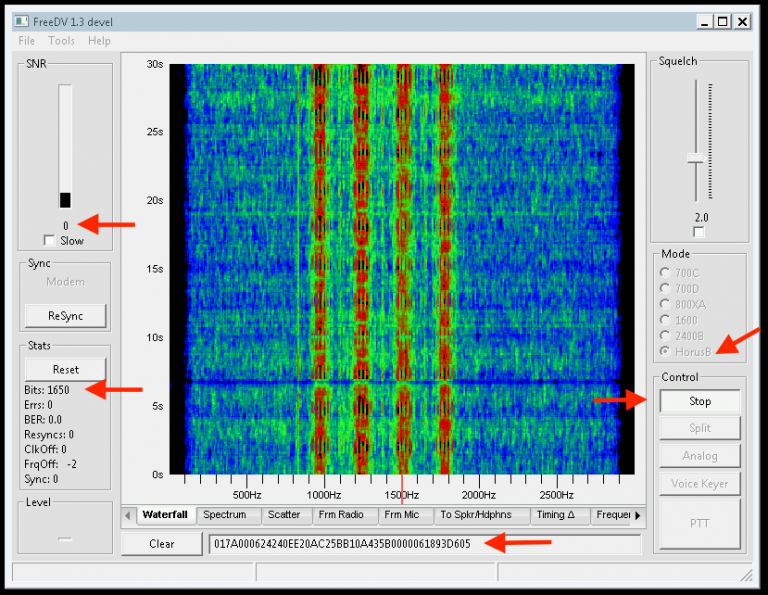This screenshot has height=595, width=768.
Task: Minimize the FreeDV window
Action: (704, 22)
